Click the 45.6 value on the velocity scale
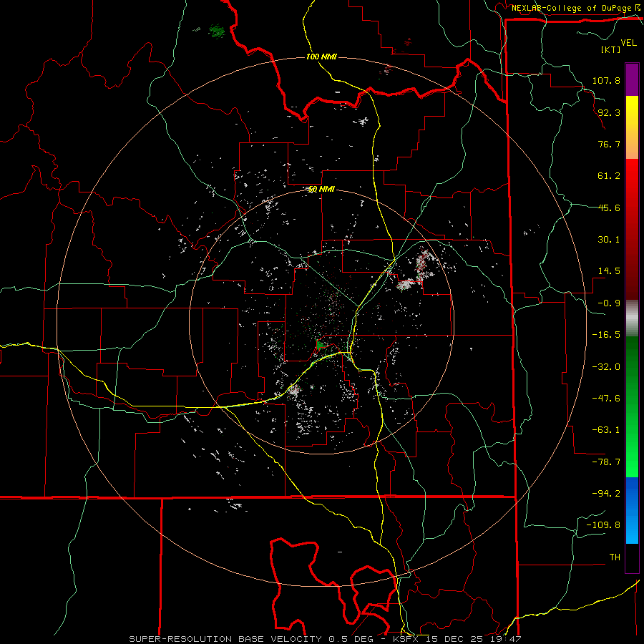The image size is (644, 644). click(609, 208)
